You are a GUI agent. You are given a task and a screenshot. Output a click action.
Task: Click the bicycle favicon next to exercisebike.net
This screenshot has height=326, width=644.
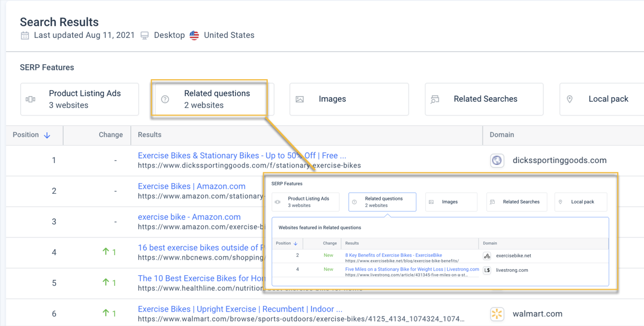coord(487,256)
